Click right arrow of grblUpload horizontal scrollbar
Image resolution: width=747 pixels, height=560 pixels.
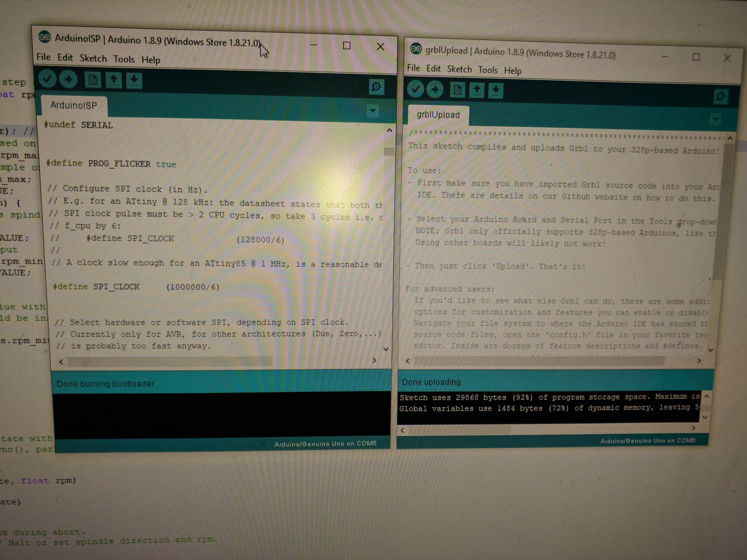click(x=699, y=361)
